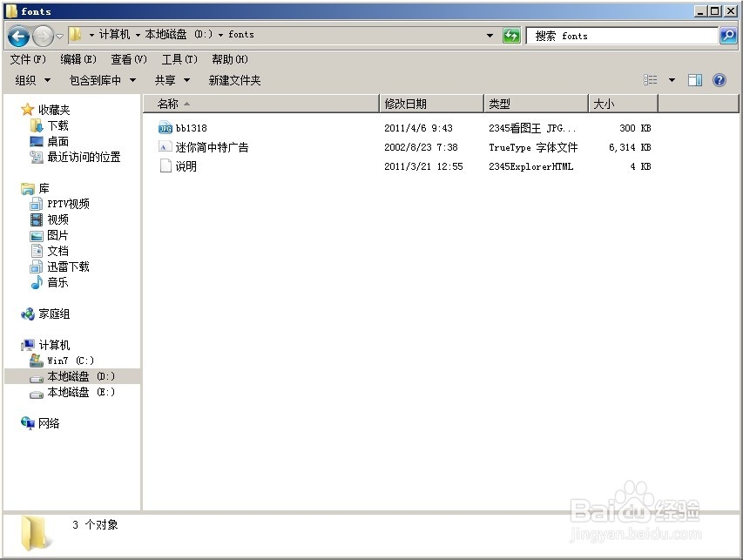Open the views dropdown arrow next to list icon
The image size is (743, 560).
(671, 79)
